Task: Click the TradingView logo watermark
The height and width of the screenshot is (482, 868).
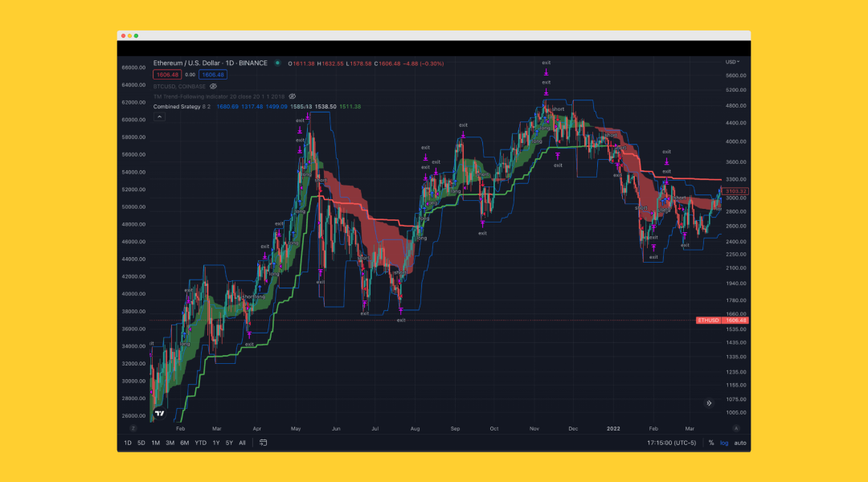Action: pos(159,411)
